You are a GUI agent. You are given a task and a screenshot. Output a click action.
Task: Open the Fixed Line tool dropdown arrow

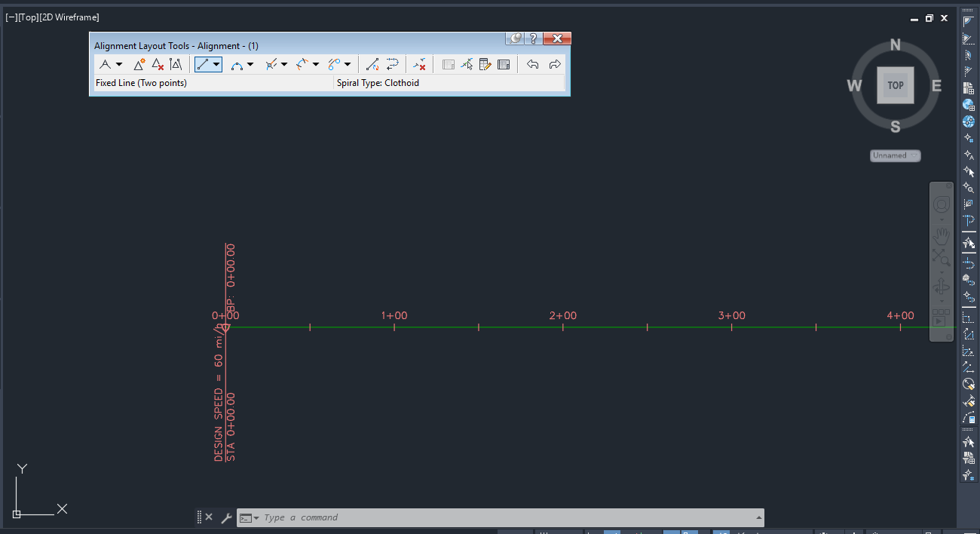216,64
